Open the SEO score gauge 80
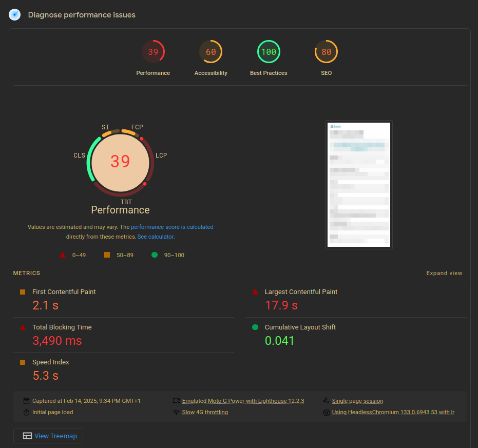This screenshot has height=448, width=478. point(326,52)
